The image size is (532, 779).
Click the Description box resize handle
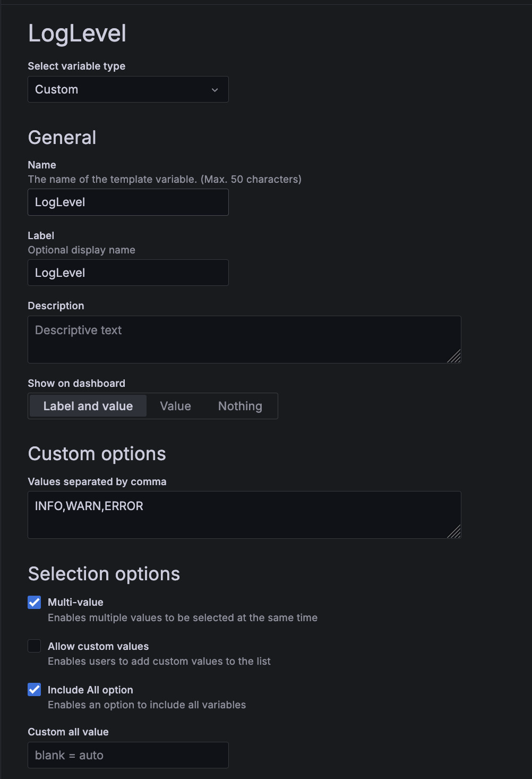tap(454, 357)
